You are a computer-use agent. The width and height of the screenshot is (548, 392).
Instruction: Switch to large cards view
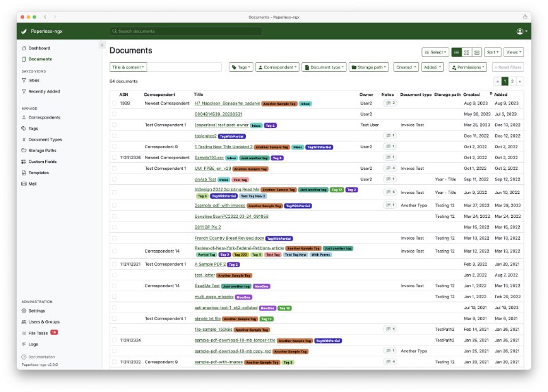pos(477,52)
